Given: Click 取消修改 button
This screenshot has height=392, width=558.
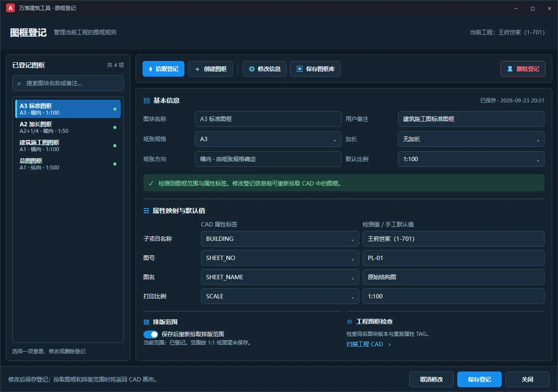Looking at the screenshot, I should [432, 379].
